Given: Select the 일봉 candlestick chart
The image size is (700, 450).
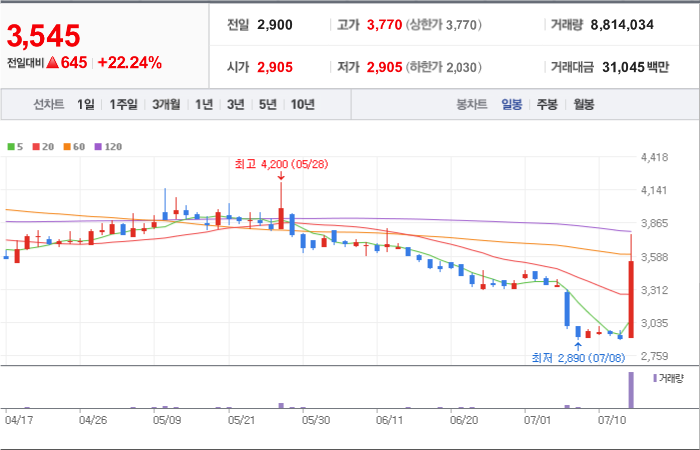Looking at the screenshot, I should (x=511, y=104).
